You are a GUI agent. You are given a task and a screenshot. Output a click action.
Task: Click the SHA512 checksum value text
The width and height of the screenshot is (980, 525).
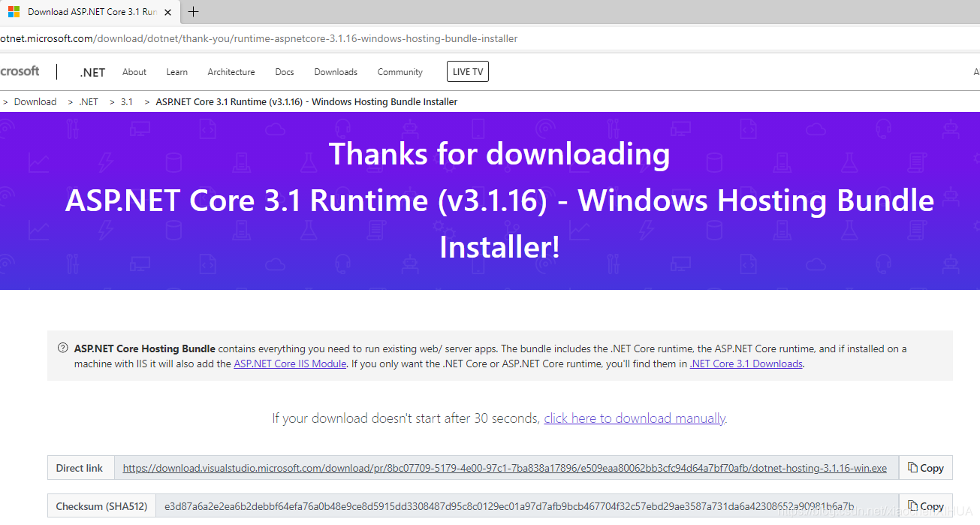(509, 506)
